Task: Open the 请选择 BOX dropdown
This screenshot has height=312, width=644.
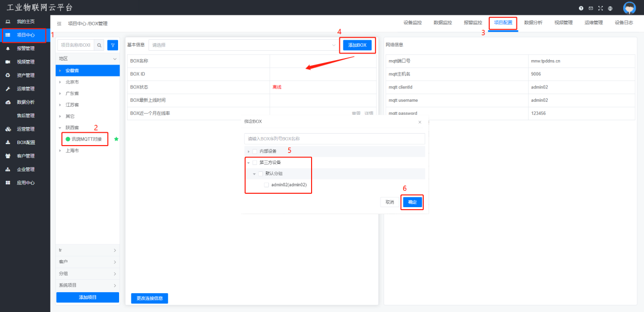Action: coord(244,45)
